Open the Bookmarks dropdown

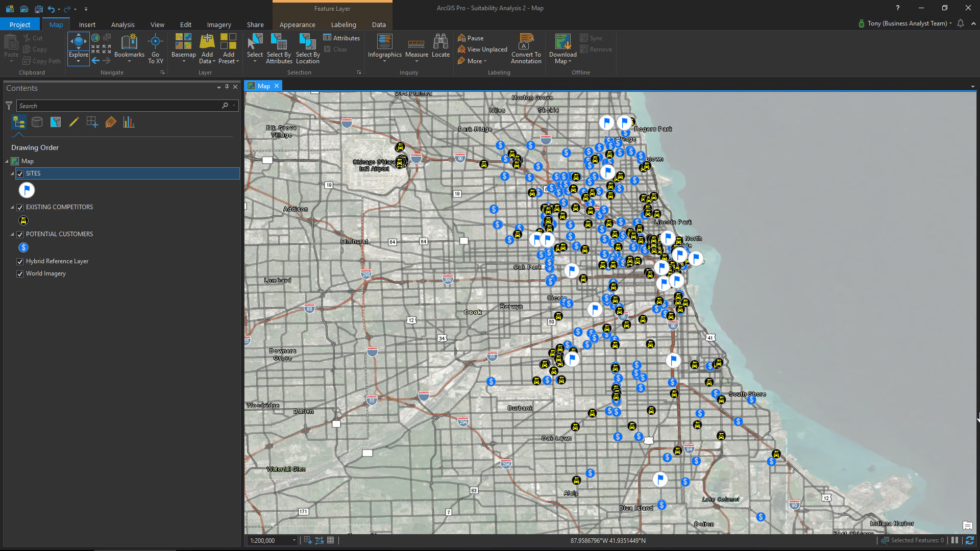129,61
